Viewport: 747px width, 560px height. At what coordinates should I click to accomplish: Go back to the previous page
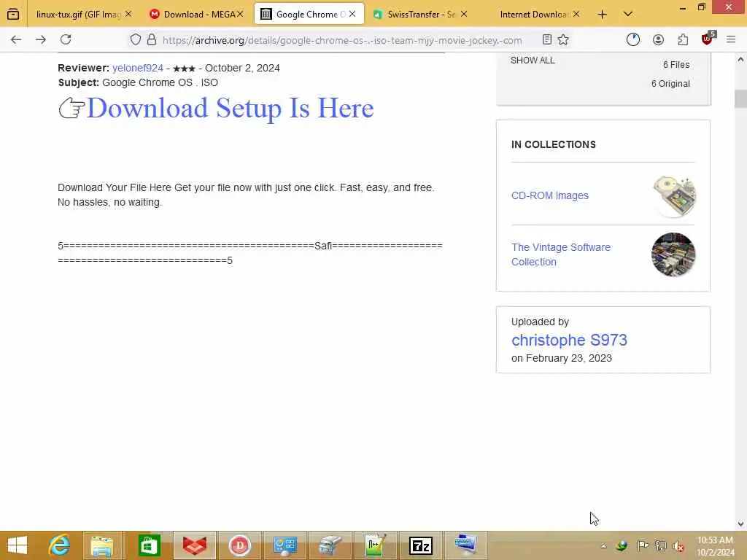[x=16, y=39]
